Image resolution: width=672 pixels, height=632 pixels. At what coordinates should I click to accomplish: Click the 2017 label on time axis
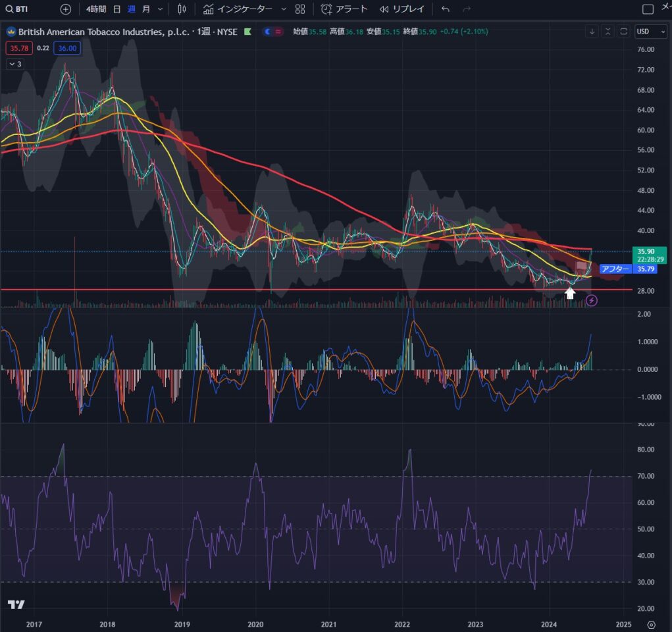[34, 624]
